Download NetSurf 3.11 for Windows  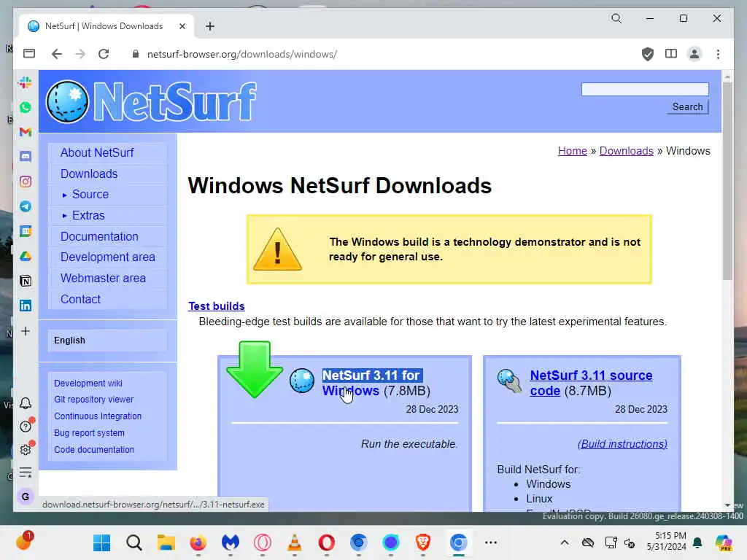point(372,383)
